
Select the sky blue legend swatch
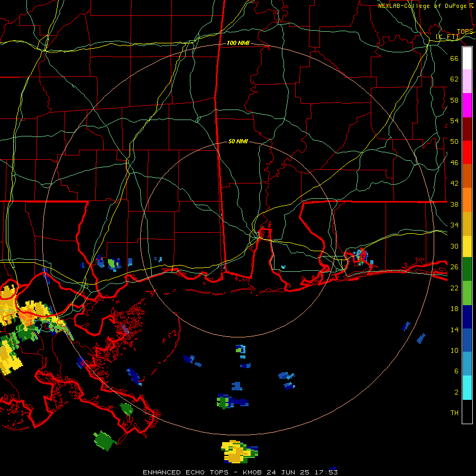[467, 364]
